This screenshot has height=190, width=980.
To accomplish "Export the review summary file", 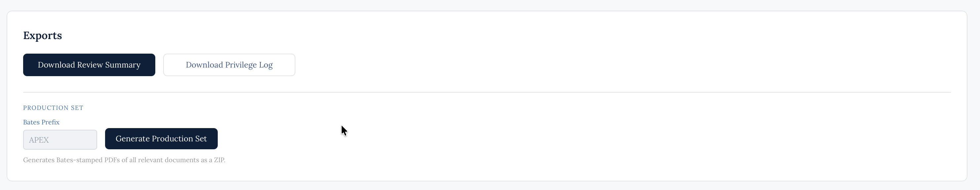I will [x=89, y=65].
